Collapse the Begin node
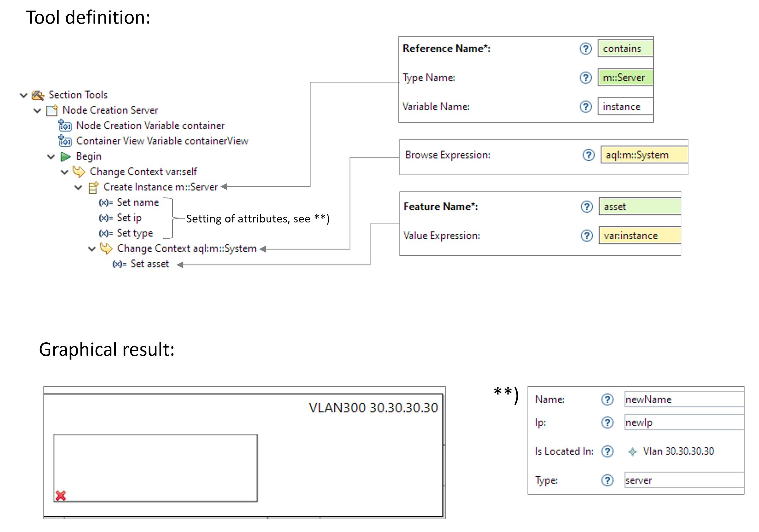Screen dimensions: 759x532 point(51,157)
